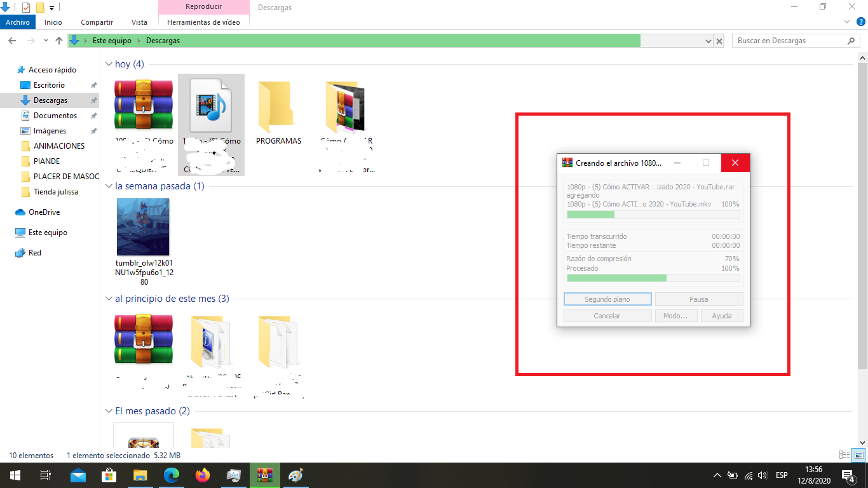Click the file list vertical scrollbar
Viewport: 868px width, 488px height.
click(x=862, y=216)
